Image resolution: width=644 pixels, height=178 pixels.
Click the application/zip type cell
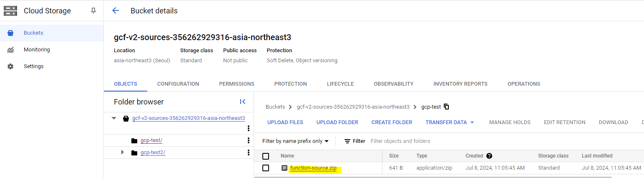pyautogui.click(x=434, y=168)
